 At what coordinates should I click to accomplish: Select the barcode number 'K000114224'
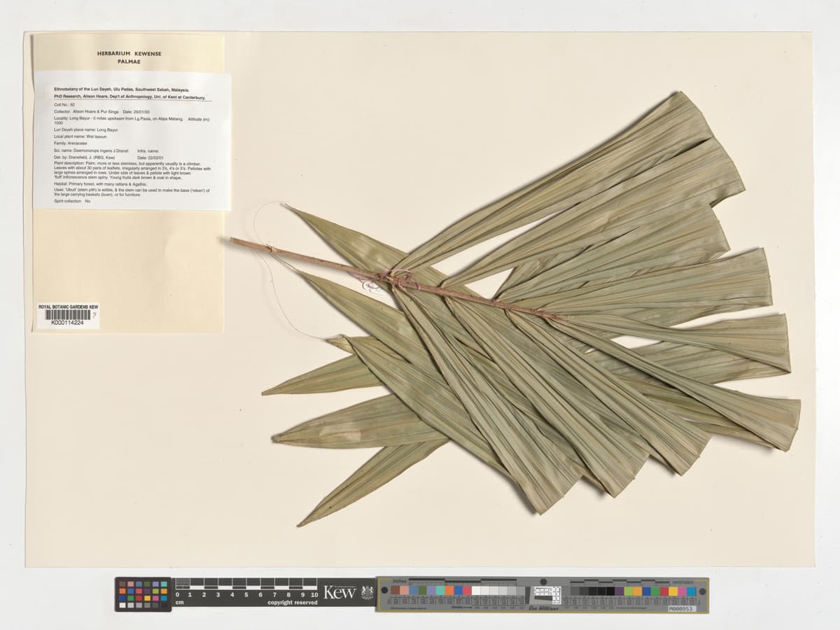coord(67,323)
